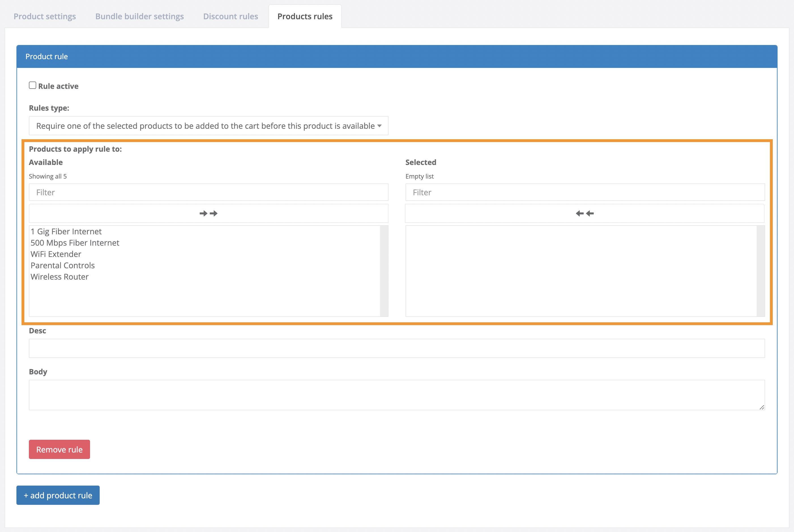The height and width of the screenshot is (532, 794).
Task: Go to Discount rules tab
Action: point(230,16)
